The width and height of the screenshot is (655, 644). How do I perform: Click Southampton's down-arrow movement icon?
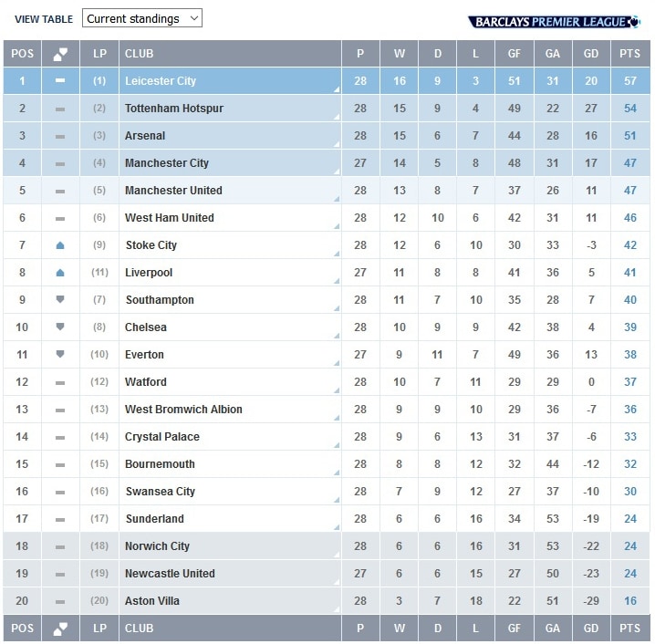[x=60, y=299]
